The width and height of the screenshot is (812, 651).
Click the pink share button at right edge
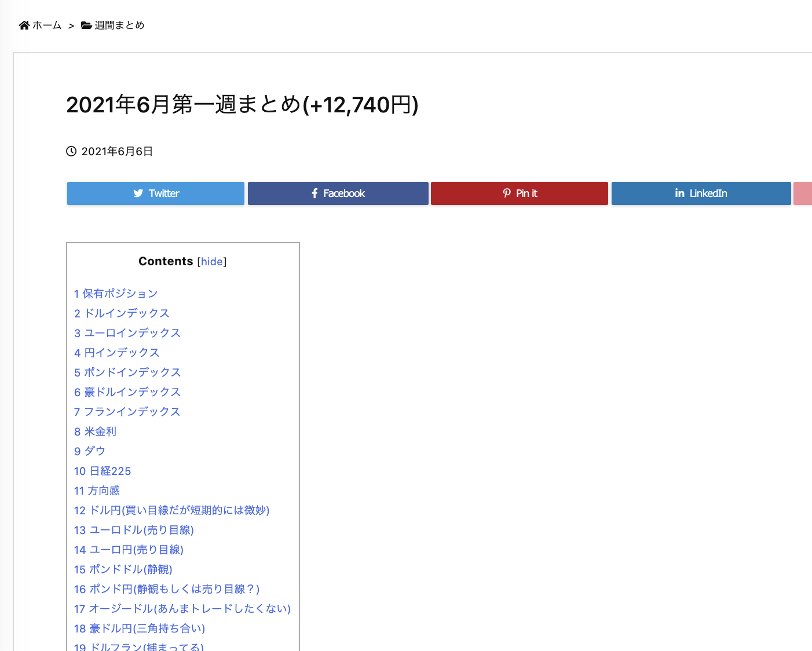pos(803,193)
